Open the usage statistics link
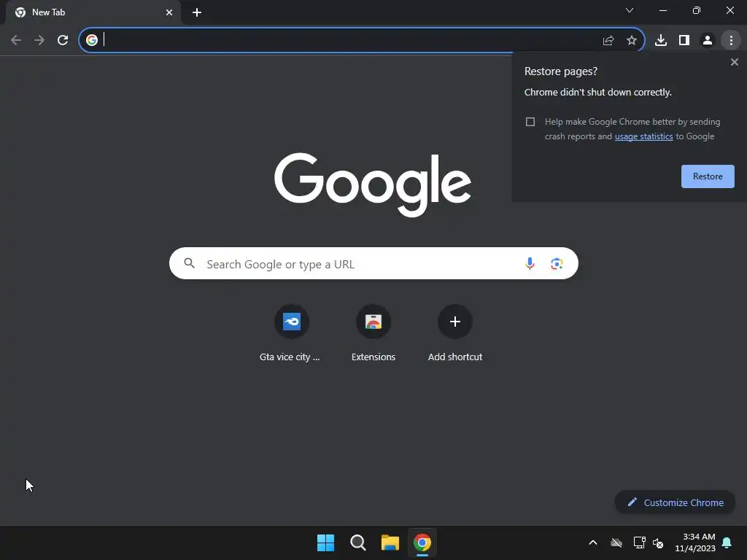 (643, 136)
